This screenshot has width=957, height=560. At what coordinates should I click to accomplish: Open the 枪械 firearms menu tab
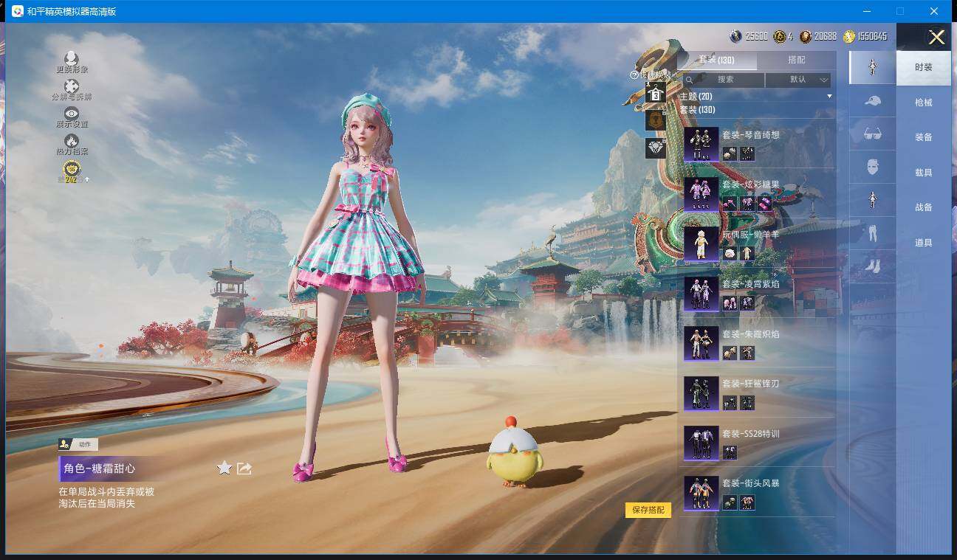pyautogui.click(x=923, y=103)
